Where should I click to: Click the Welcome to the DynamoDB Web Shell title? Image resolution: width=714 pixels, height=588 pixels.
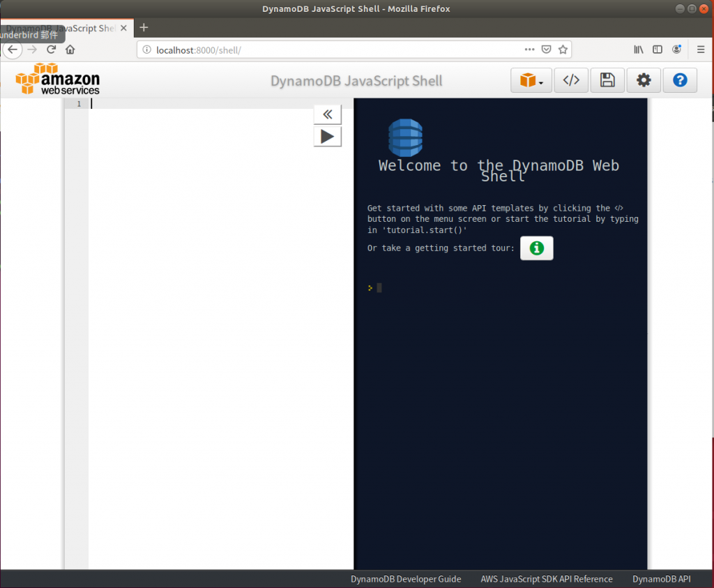click(x=499, y=170)
